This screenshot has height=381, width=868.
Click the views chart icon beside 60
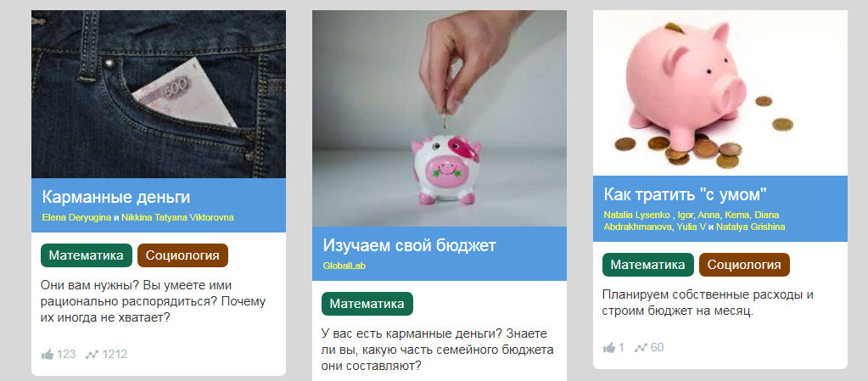[641, 348]
